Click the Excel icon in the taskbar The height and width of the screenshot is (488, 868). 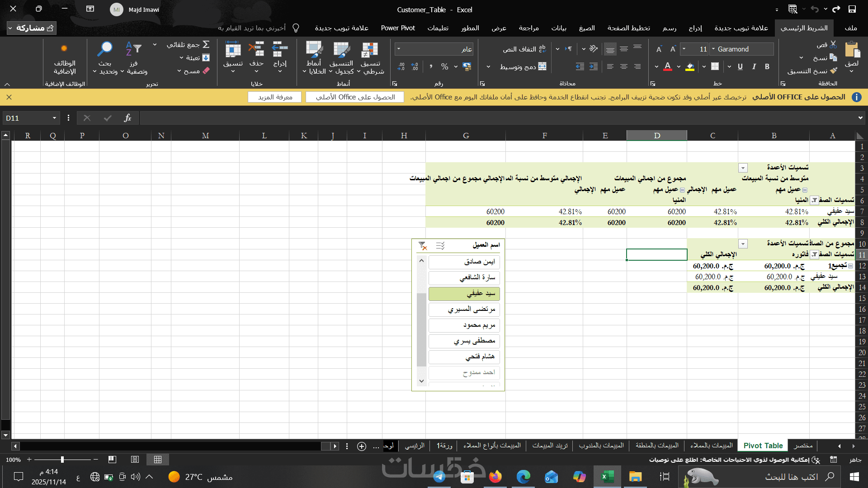point(607,477)
